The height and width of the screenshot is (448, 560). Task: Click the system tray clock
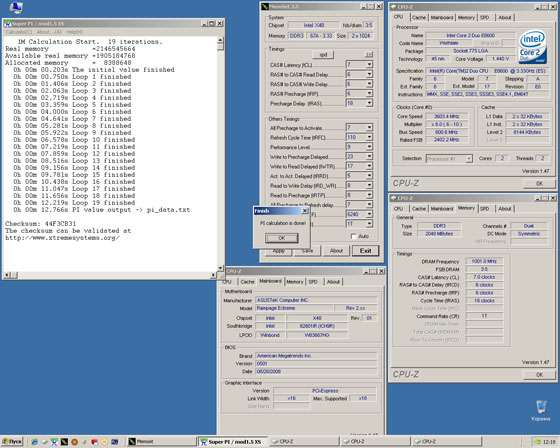549,442
